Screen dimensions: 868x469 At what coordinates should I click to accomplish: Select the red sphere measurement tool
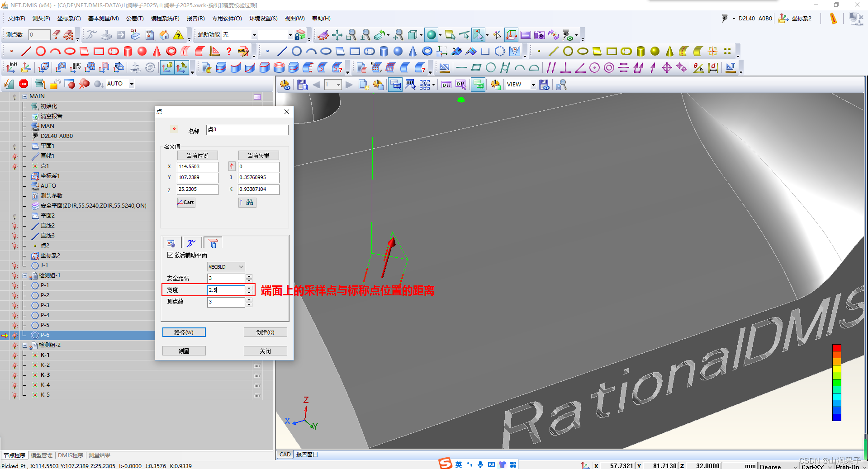pyautogui.click(x=142, y=51)
